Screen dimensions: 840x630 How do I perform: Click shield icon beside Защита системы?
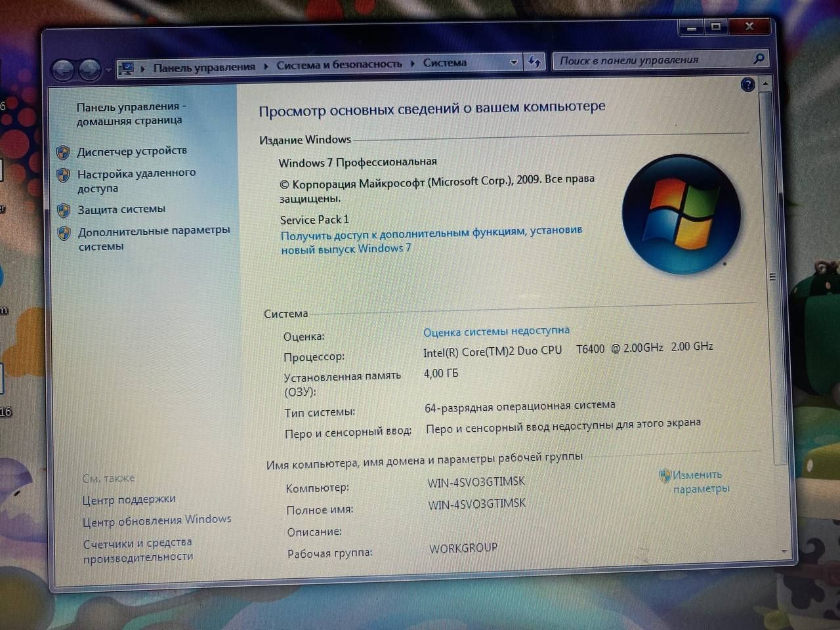tap(64, 211)
